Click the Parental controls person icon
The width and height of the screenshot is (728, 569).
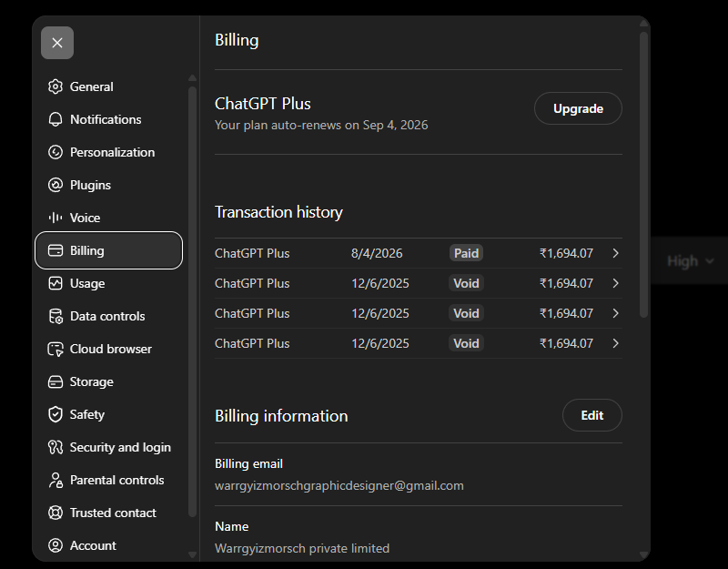click(x=56, y=480)
